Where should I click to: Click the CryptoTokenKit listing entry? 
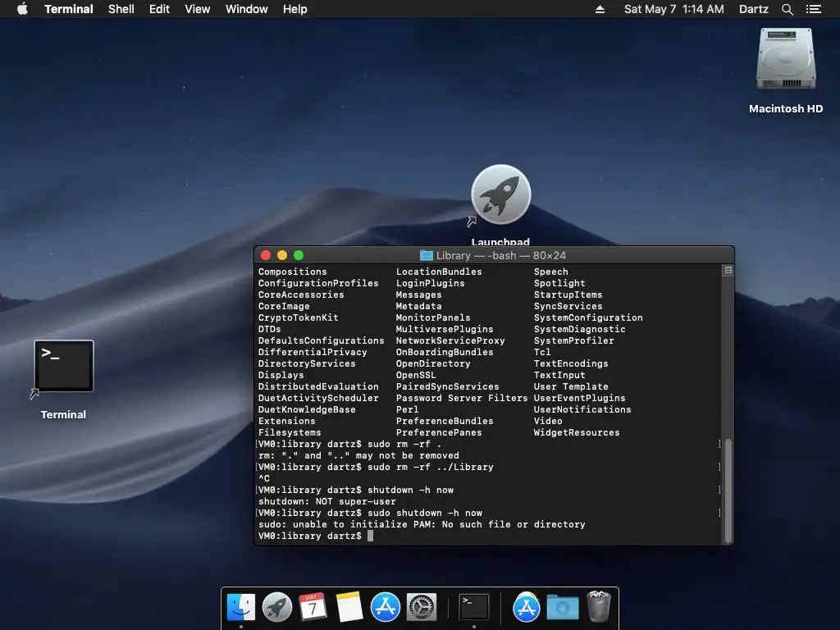pos(299,317)
